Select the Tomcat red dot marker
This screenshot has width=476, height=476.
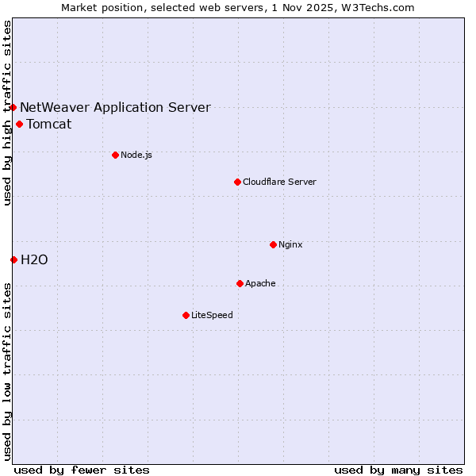tap(19, 124)
